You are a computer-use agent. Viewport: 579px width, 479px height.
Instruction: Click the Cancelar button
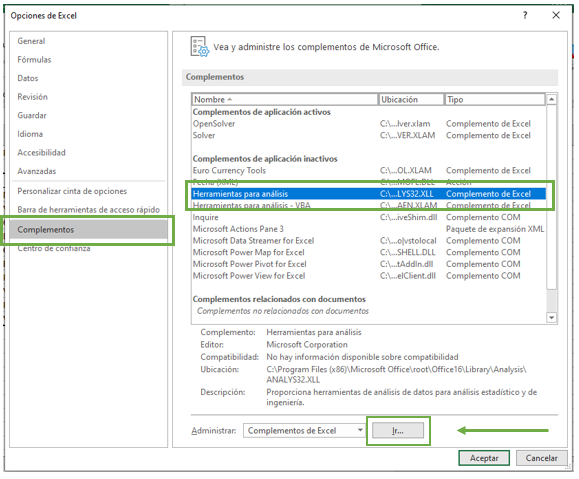[x=541, y=458]
